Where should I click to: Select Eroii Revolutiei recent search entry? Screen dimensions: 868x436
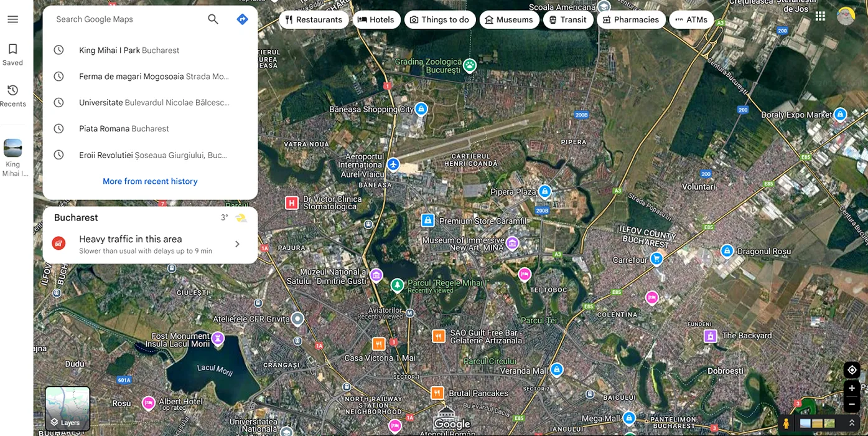click(150, 155)
